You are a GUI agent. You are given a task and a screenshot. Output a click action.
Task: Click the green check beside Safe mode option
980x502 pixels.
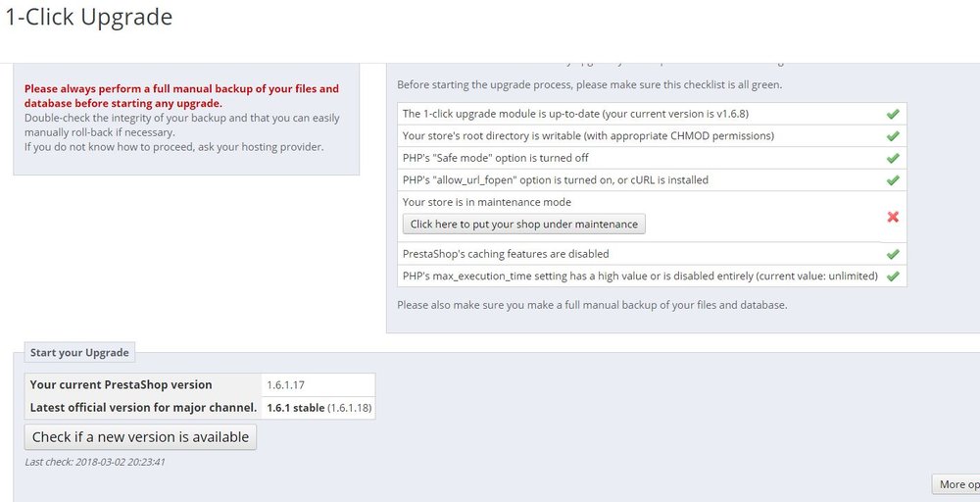pos(893,158)
